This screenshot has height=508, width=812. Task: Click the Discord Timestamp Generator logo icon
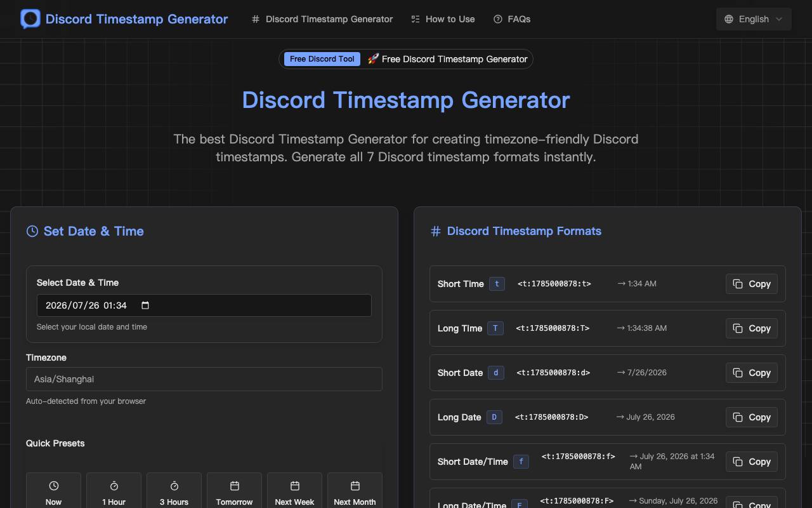[30, 19]
